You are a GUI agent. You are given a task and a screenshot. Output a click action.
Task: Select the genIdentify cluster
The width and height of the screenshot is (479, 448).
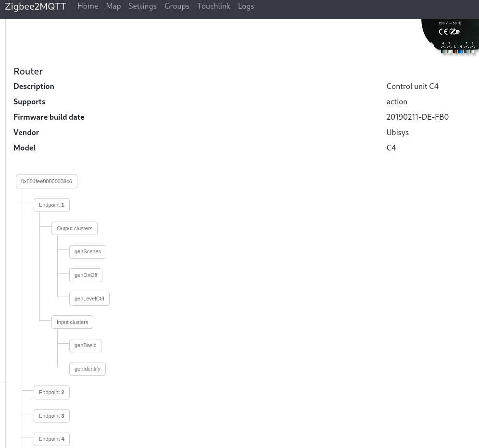(87, 369)
